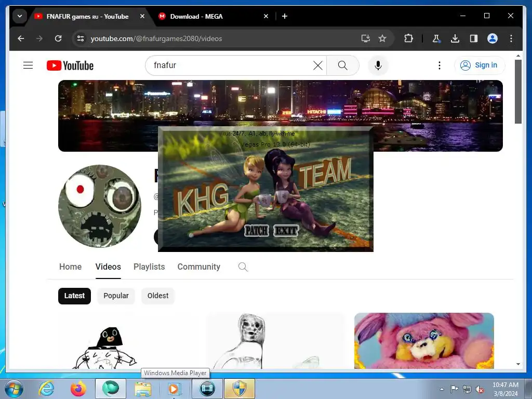Bookmark this page with the star icon
This screenshot has height=399, width=532.
[x=382, y=38]
